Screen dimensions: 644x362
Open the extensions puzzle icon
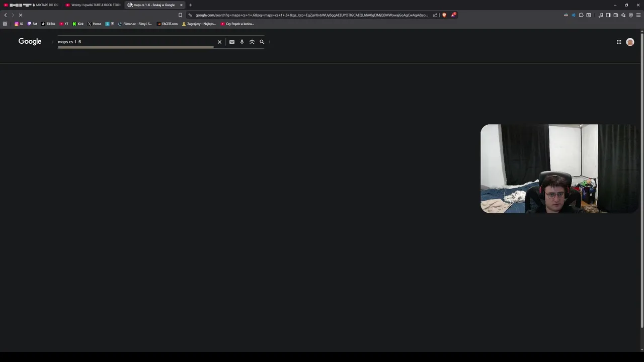581,15
